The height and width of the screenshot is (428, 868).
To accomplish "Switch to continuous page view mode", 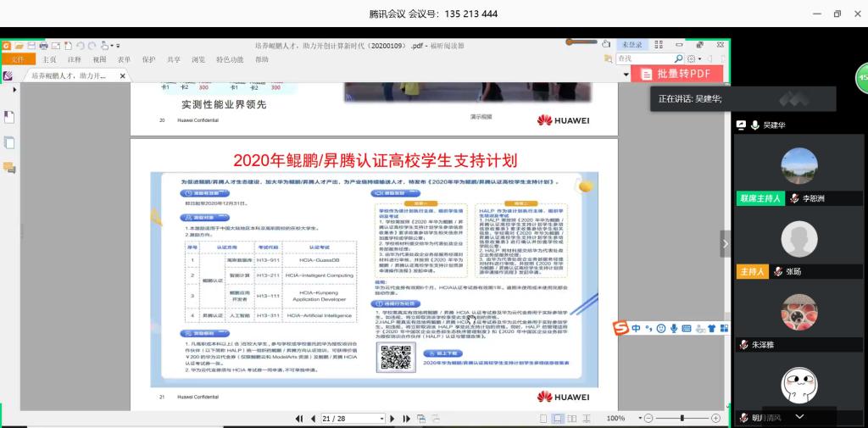I will (557, 419).
